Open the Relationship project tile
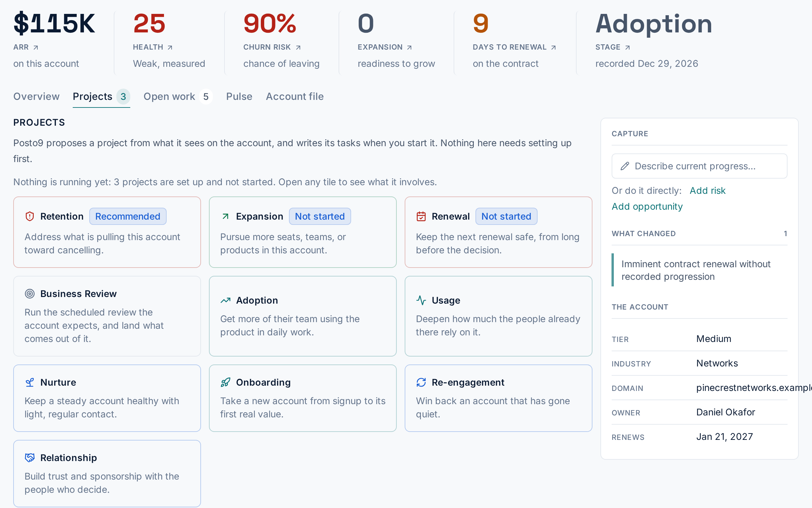Screen dimensions: 812x508 pos(107,474)
